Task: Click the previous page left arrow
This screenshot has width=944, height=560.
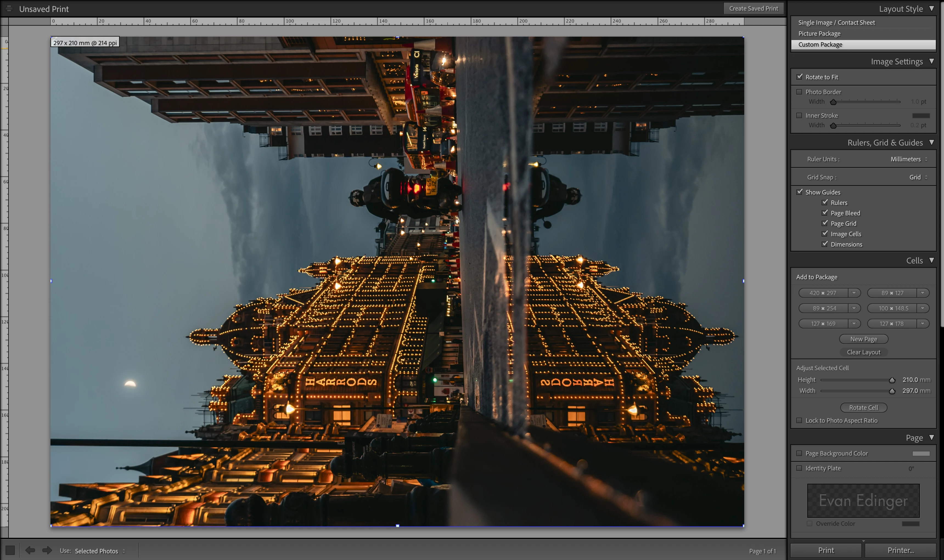Action: (30, 550)
